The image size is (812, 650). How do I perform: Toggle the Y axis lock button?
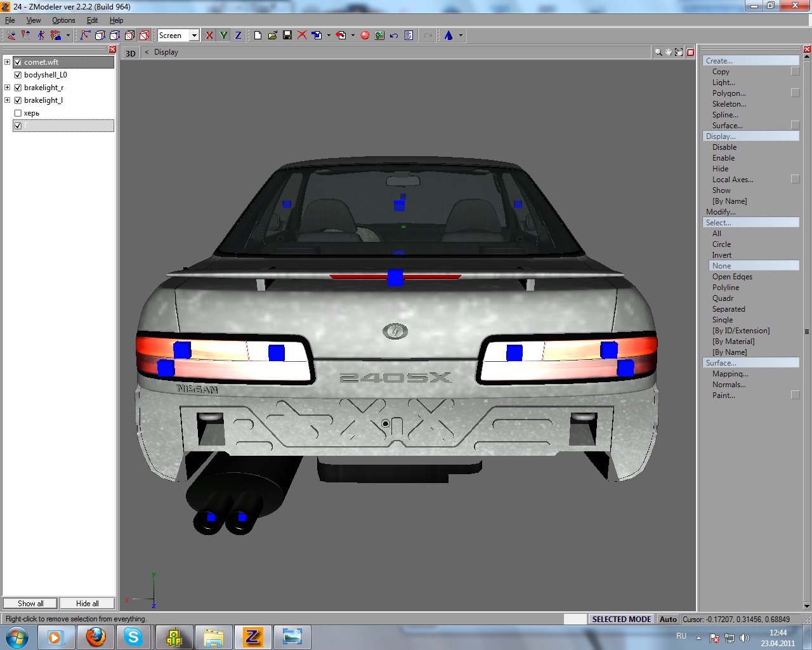point(224,36)
